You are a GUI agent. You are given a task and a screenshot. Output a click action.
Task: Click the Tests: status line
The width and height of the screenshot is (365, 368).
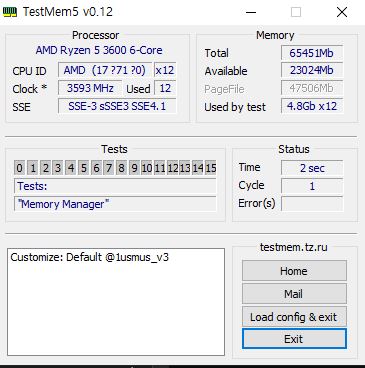pos(115,186)
